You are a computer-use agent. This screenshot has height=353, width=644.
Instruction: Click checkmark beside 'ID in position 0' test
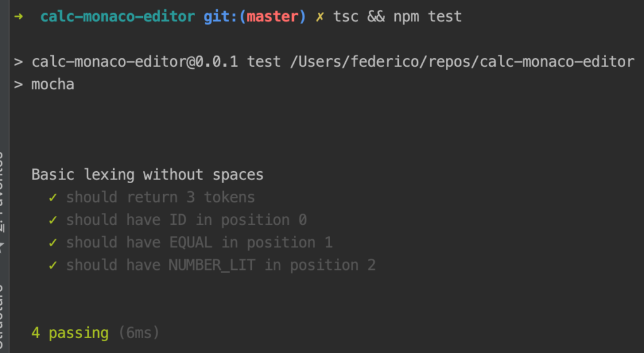(x=53, y=220)
